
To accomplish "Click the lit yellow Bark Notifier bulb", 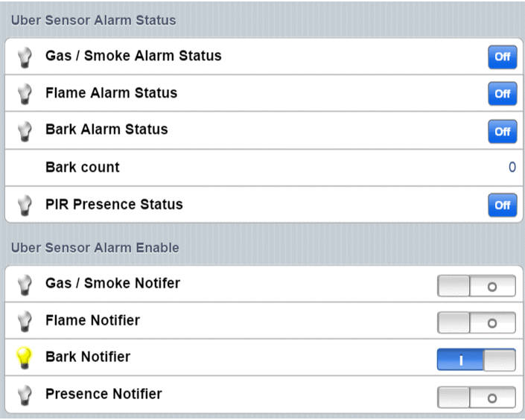I will pyautogui.click(x=26, y=359).
